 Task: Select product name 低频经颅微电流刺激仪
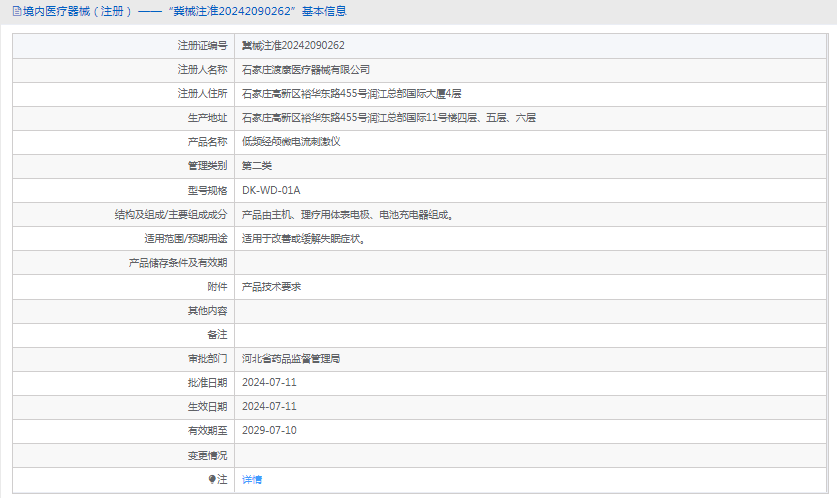tap(291, 142)
